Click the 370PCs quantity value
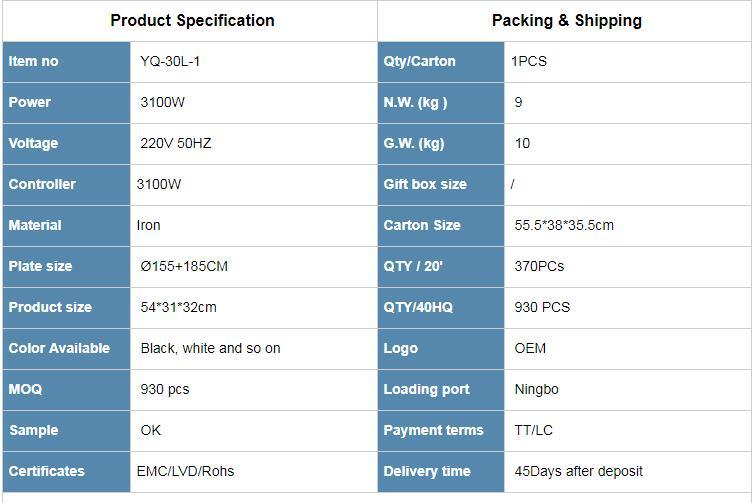The width and height of the screenshot is (754, 503). (539, 266)
